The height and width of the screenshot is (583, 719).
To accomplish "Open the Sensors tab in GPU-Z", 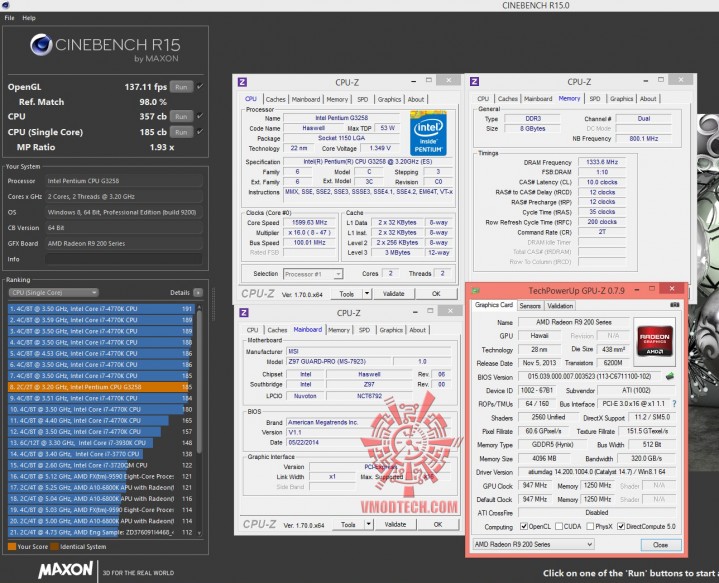I will (530, 305).
